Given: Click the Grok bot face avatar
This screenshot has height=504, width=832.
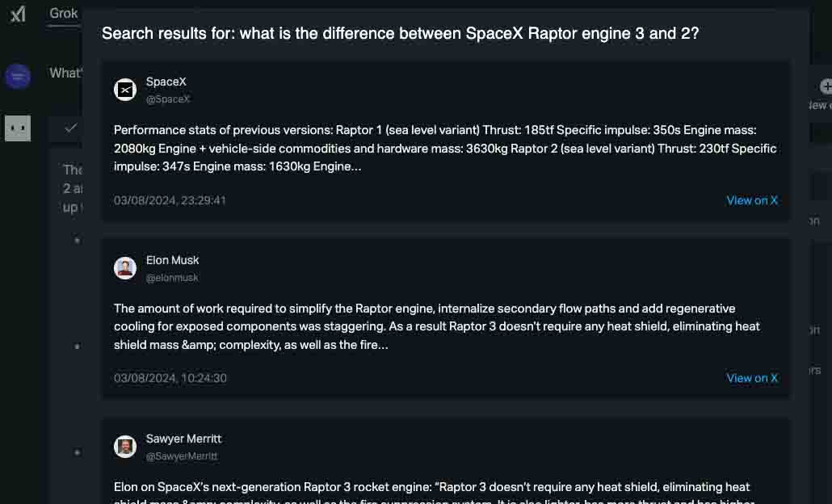Looking at the screenshot, I should click(18, 128).
